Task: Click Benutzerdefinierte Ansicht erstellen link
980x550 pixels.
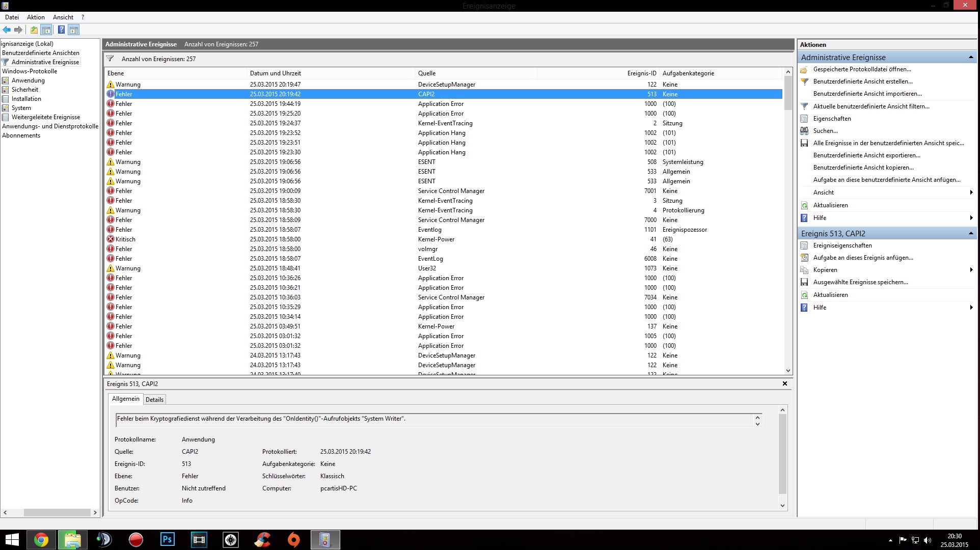Action: point(862,81)
